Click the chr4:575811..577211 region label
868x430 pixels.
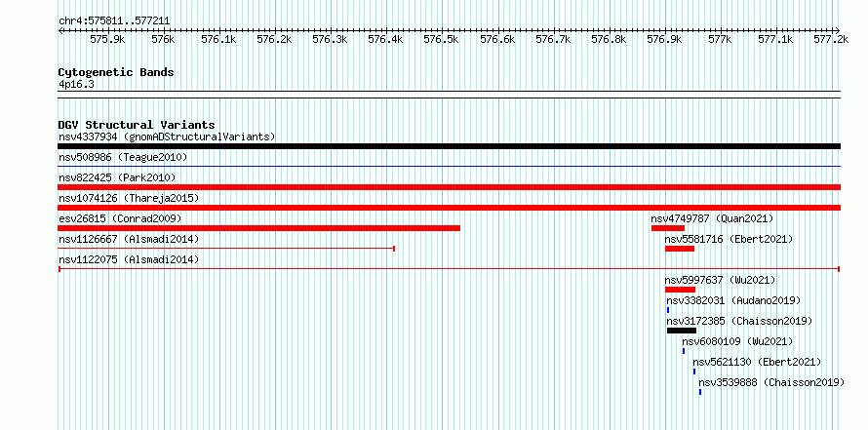(x=114, y=21)
